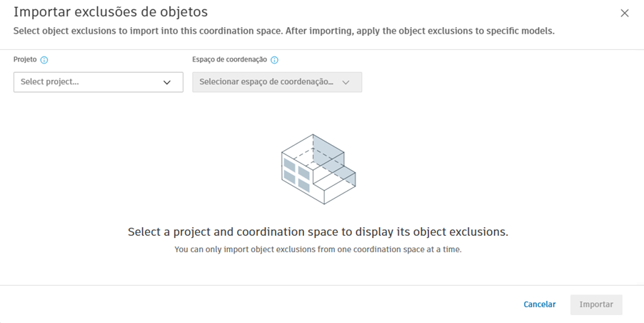Click the 'Select object exclusions to import' description text
Viewport: 644px width, 323px height.
pyautogui.click(x=283, y=31)
